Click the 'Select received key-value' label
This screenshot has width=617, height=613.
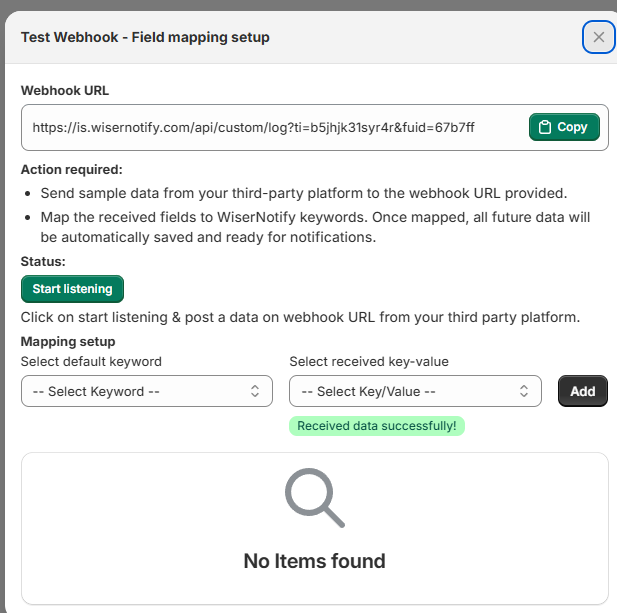369,362
